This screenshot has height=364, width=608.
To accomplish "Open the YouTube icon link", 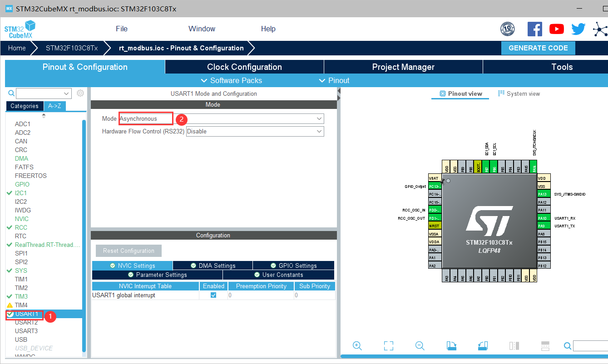I will coord(557,29).
